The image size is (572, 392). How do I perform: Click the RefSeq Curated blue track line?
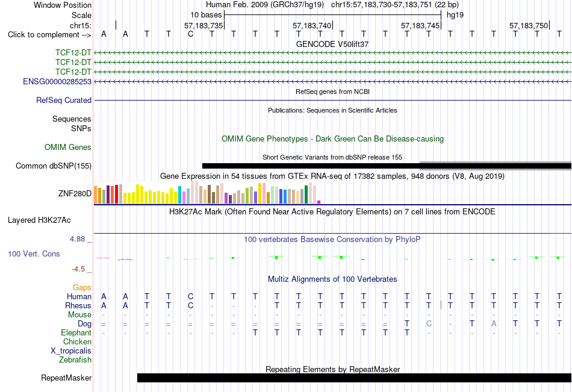[x=333, y=100]
